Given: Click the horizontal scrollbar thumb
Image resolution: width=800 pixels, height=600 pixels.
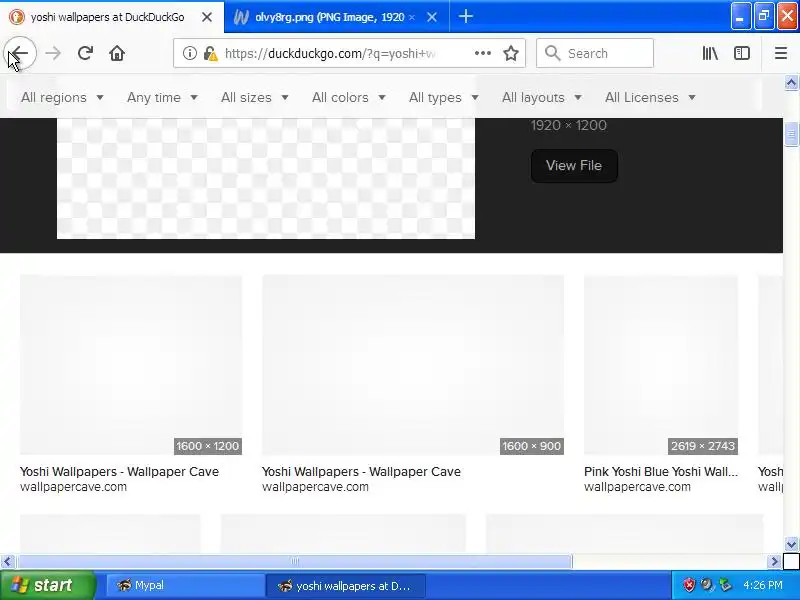Looking at the screenshot, I should point(294,562).
